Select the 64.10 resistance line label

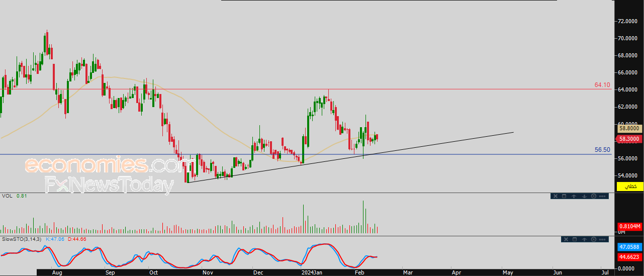pos(602,85)
